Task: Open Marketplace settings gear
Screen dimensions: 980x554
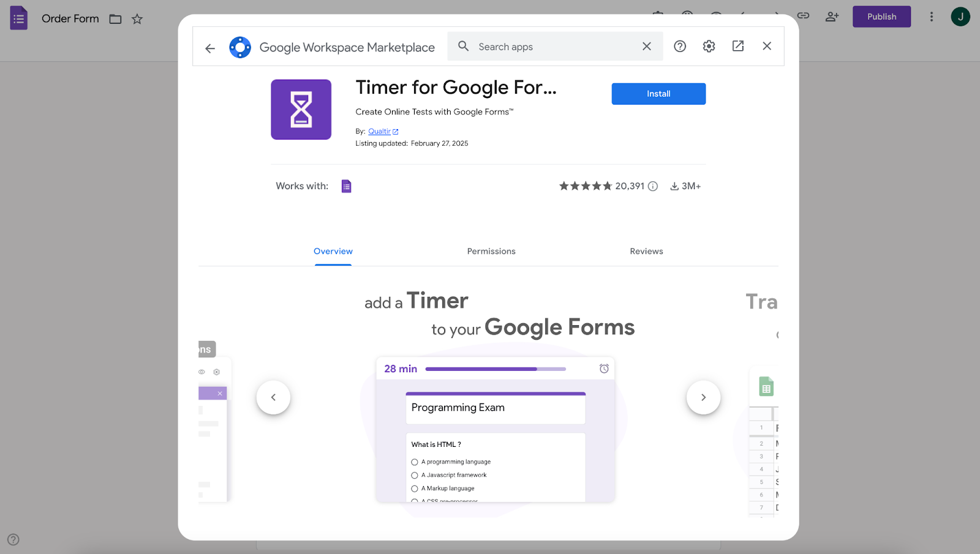Action: tap(709, 47)
